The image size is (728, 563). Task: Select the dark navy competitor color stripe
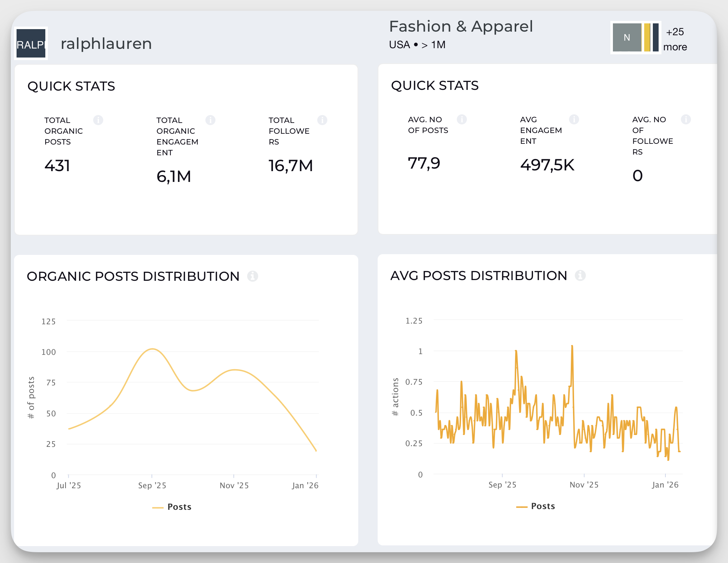[655, 37]
